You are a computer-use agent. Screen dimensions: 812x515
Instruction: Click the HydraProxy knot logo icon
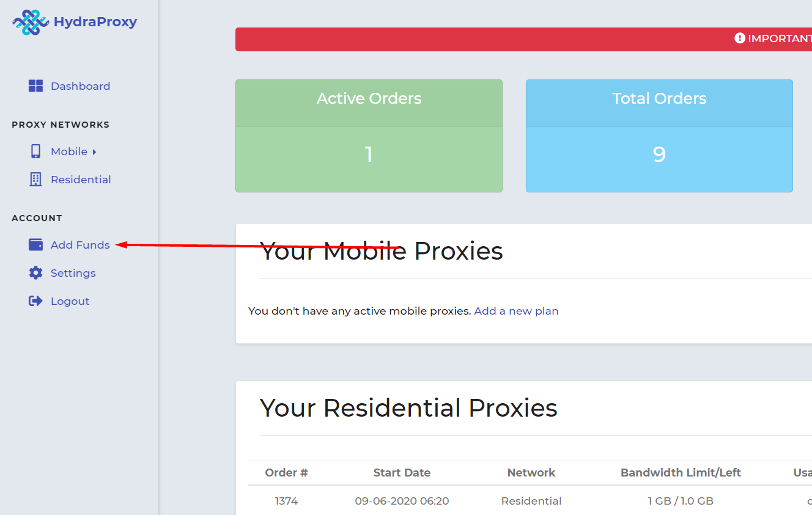pyautogui.click(x=30, y=23)
